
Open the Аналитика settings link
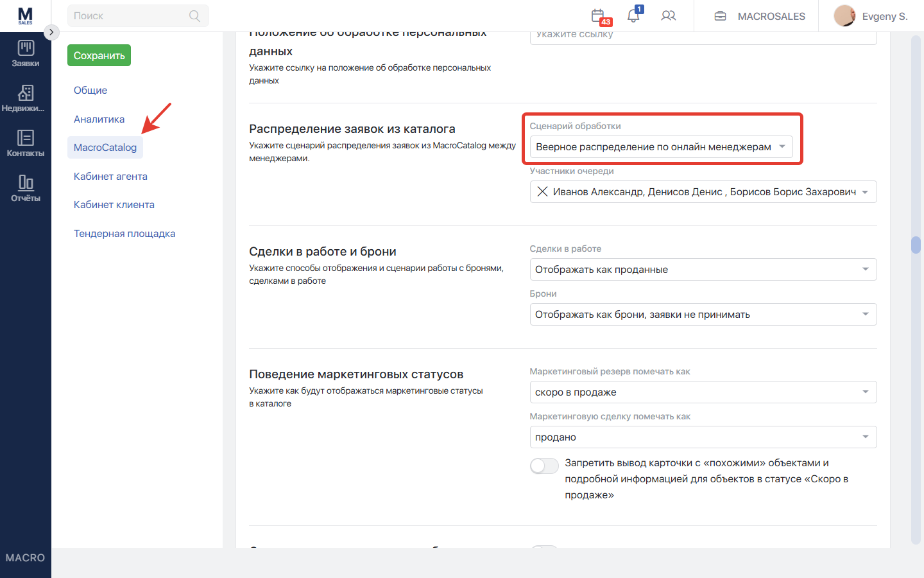99,119
